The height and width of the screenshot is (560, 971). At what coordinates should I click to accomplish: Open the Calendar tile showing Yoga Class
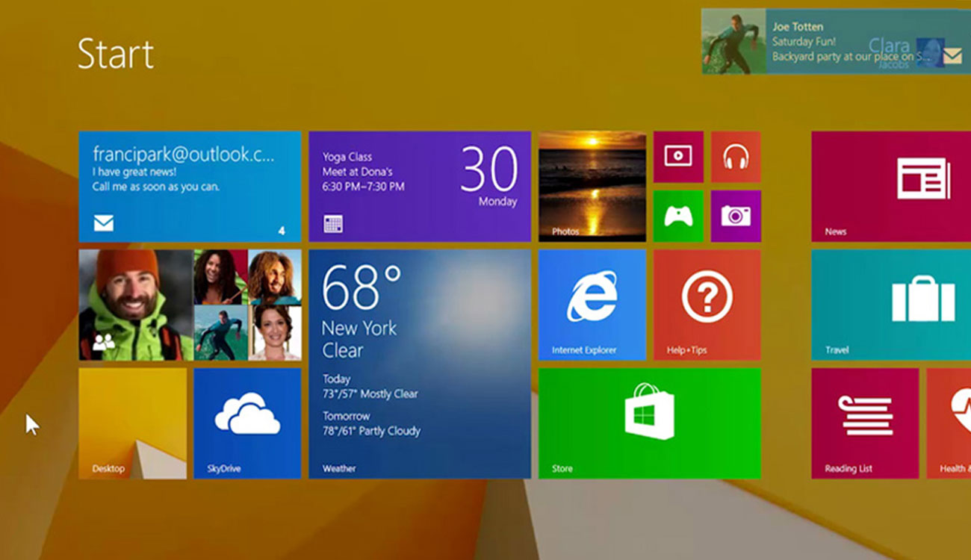420,187
